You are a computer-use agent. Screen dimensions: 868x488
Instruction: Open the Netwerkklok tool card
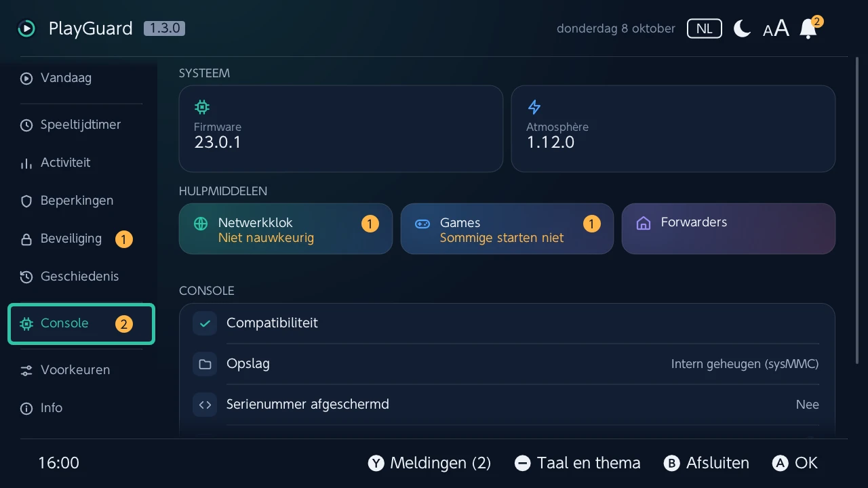(285, 229)
